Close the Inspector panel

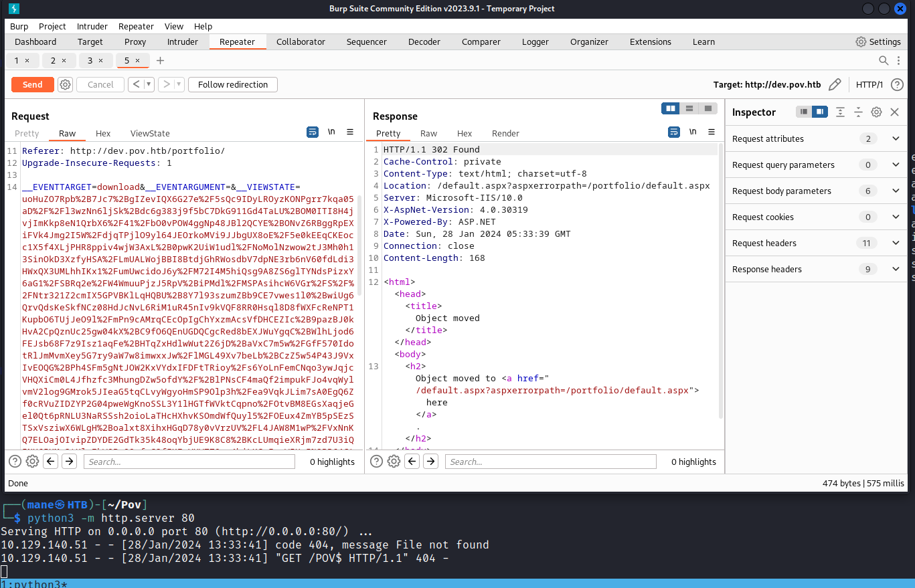click(894, 112)
